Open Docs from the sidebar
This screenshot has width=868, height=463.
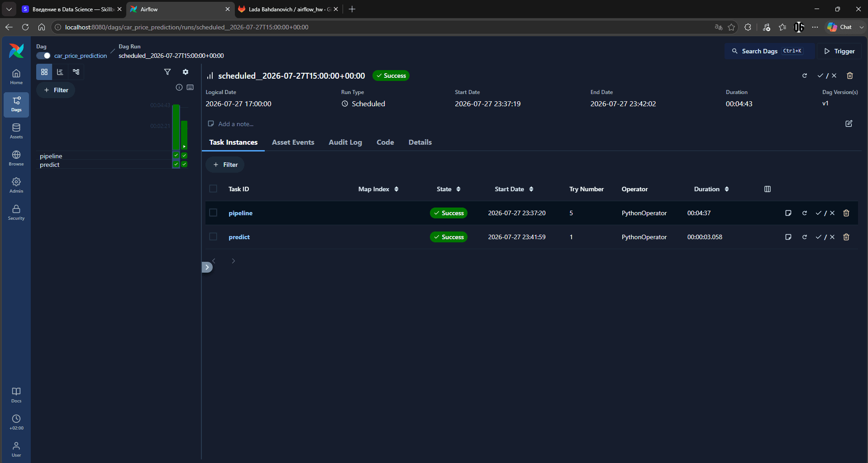(16, 395)
